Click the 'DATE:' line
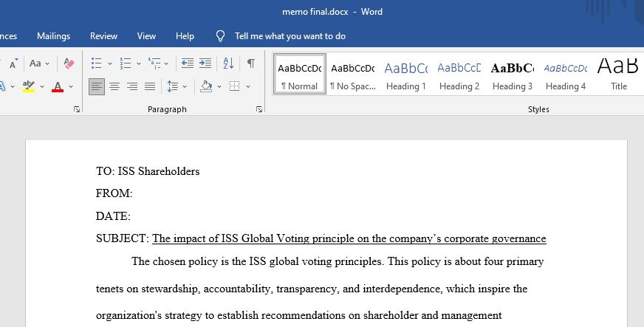 point(113,216)
